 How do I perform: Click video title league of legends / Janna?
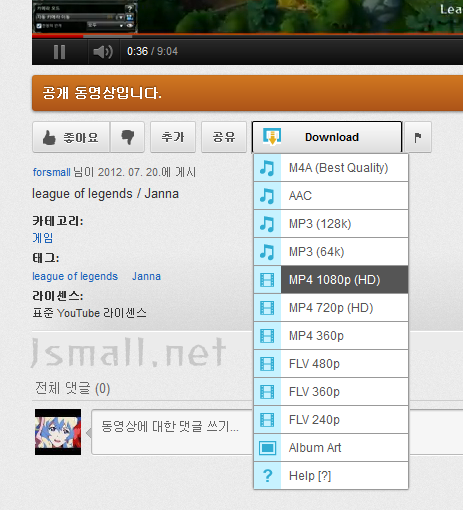coord(105,194)
